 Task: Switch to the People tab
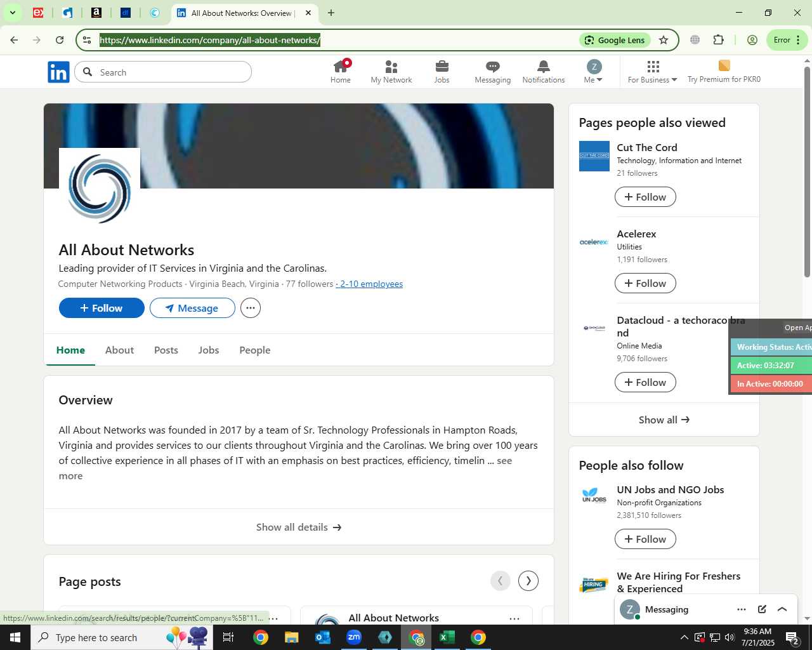[255, 350]
